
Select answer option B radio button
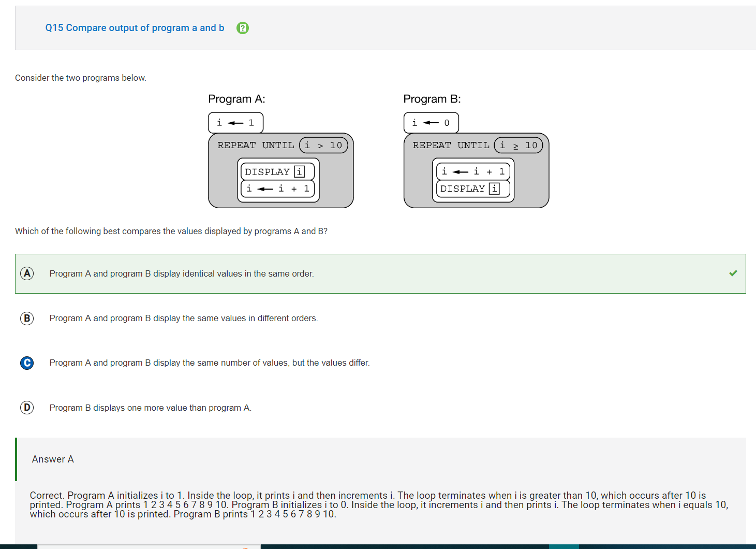(x=27, y=318)
